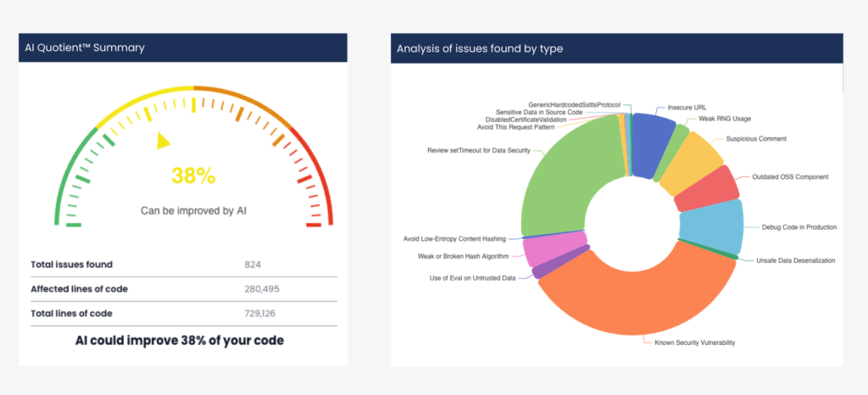This screenshot has width=868, height=395.
Task: Click the Unsafe Data Deserialization label
Action: click(795, 260)
